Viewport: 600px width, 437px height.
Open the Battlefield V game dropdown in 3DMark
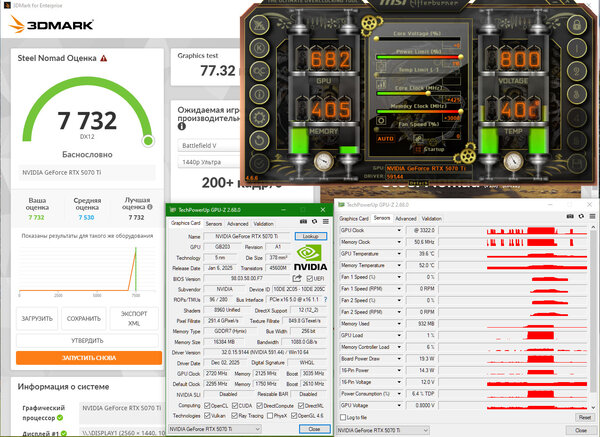click(x=208, y=145)
